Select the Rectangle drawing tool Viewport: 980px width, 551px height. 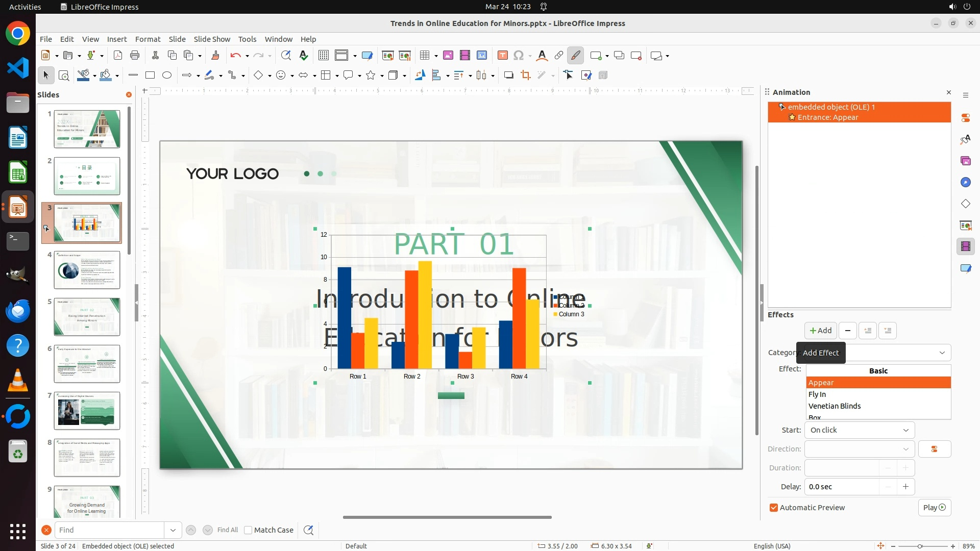(x=150, y=76)
